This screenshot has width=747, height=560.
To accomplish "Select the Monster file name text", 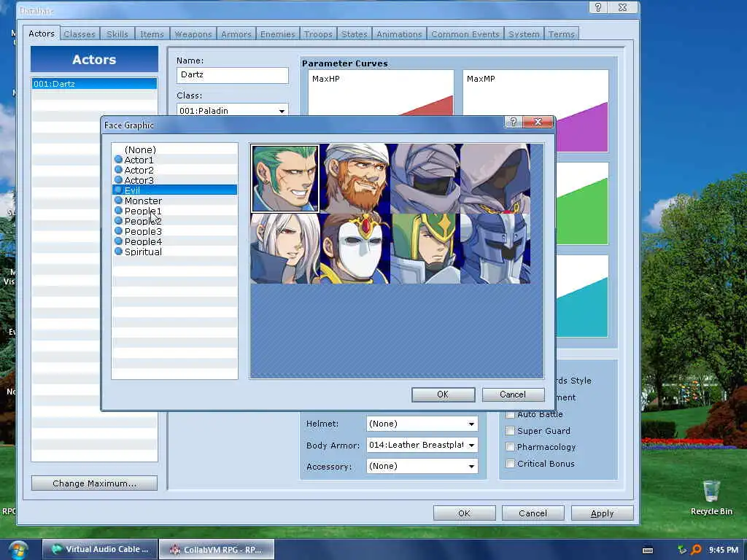I will coord(143,201).
